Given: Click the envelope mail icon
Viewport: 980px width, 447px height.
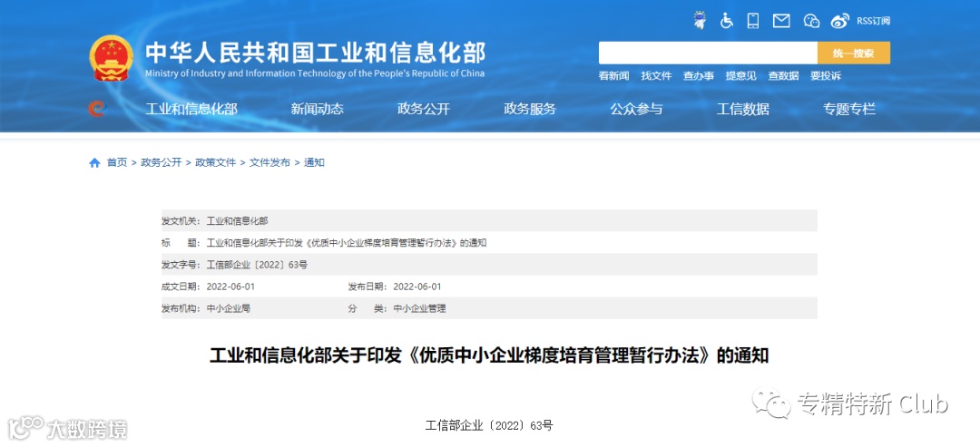Looking at the screenshot, I should click(781, 21).
